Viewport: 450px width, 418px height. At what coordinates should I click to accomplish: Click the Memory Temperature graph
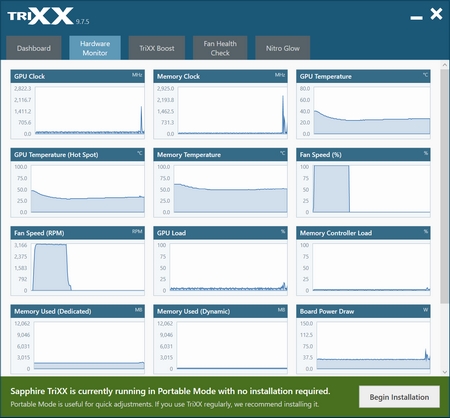click(231, 189)
